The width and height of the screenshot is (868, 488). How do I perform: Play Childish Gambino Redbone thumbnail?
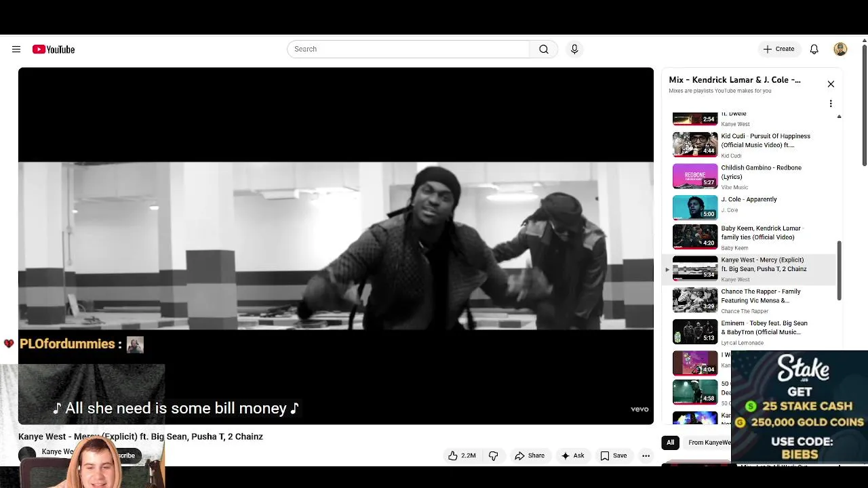click(x=695, y=176)
